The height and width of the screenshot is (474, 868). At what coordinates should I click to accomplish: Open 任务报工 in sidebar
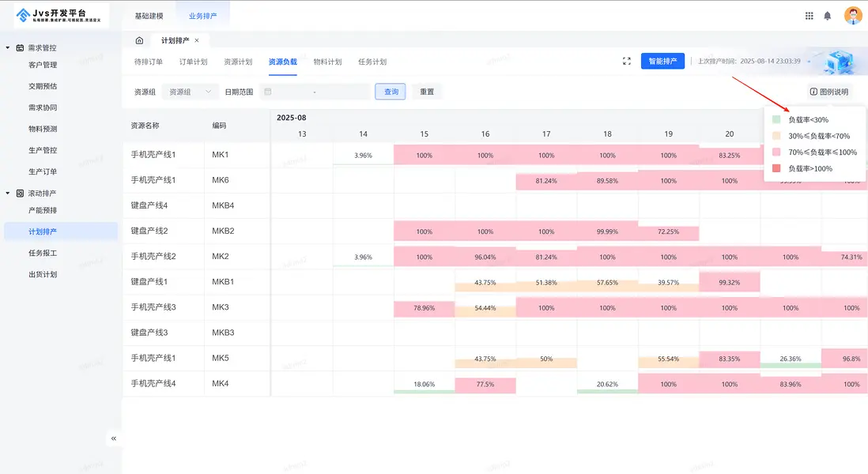tap(43, 254)
